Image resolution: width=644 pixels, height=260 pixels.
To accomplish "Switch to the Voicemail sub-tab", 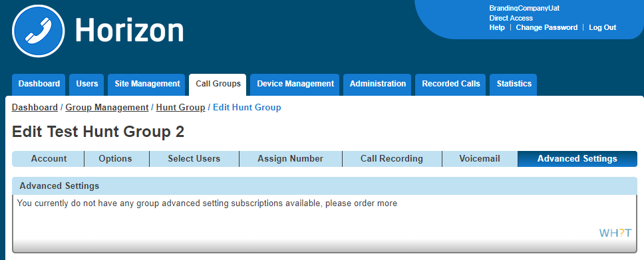I will 480,159.
